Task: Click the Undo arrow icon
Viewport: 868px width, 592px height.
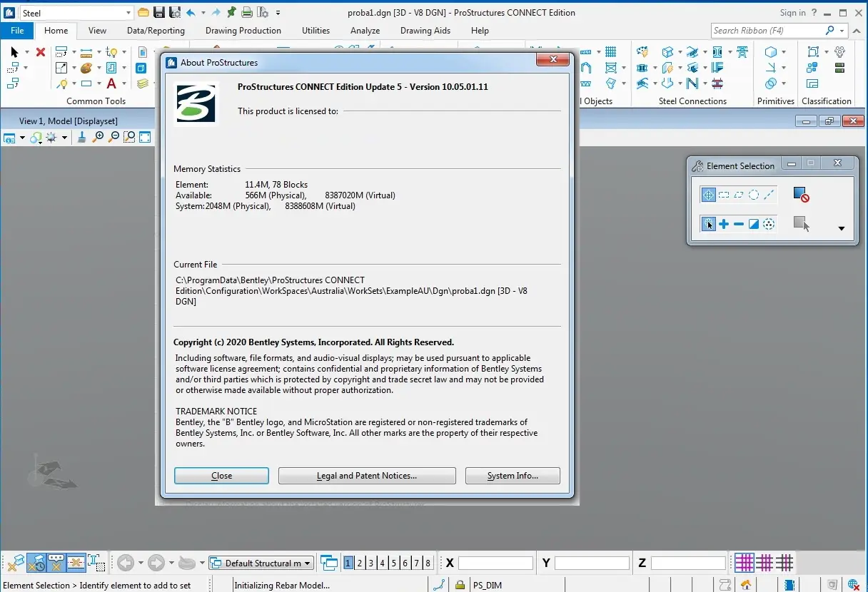Action: tap(191, 12)
